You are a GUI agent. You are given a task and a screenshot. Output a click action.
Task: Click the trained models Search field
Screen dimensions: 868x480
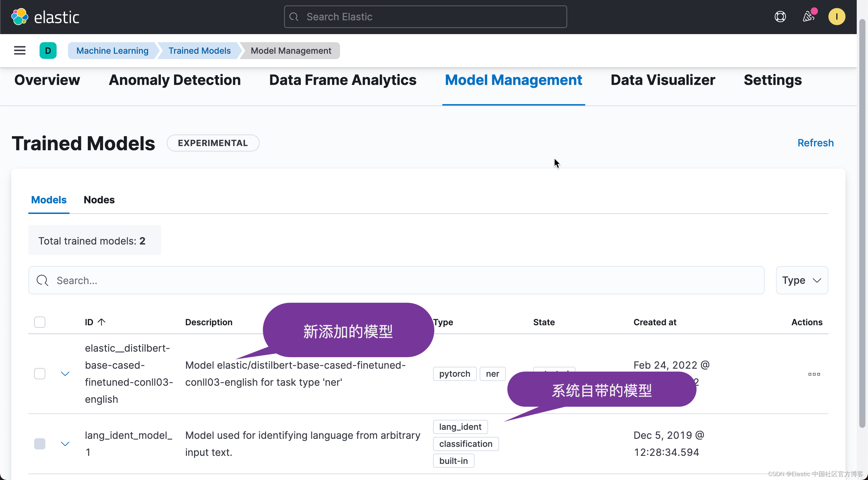coord(396,280)
